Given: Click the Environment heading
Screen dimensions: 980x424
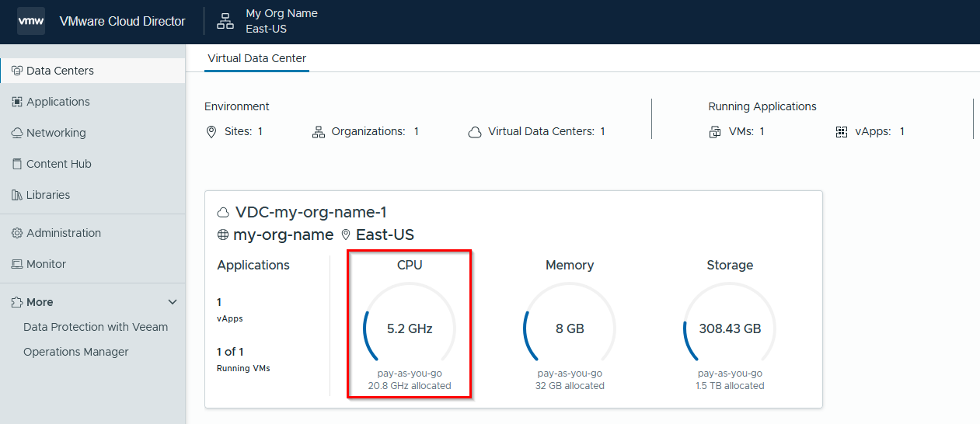Looking at the screenshot, I should [237, 106].
